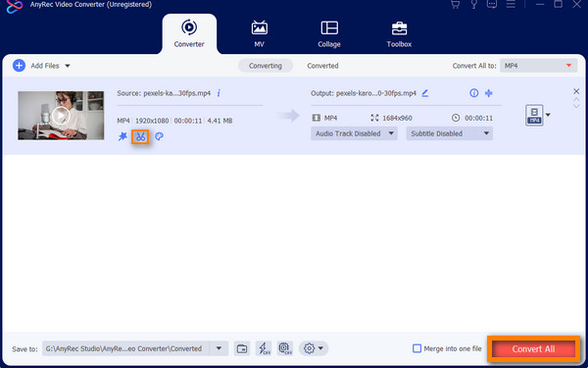The image size is (588, 368).
Task: Open the Edit magic wand tool
Action: click(x=122, y=136)
